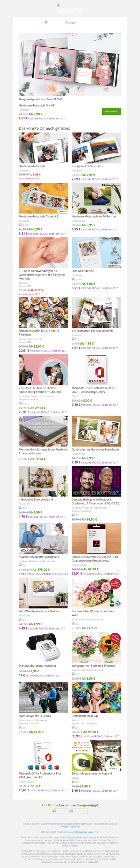Viewport: 140px width, 868px height.
Task: Click the Frühstücksbuffet für 1, 2 oder 4 Personen link
Action: pyautogui.click(x=39, y=333)
